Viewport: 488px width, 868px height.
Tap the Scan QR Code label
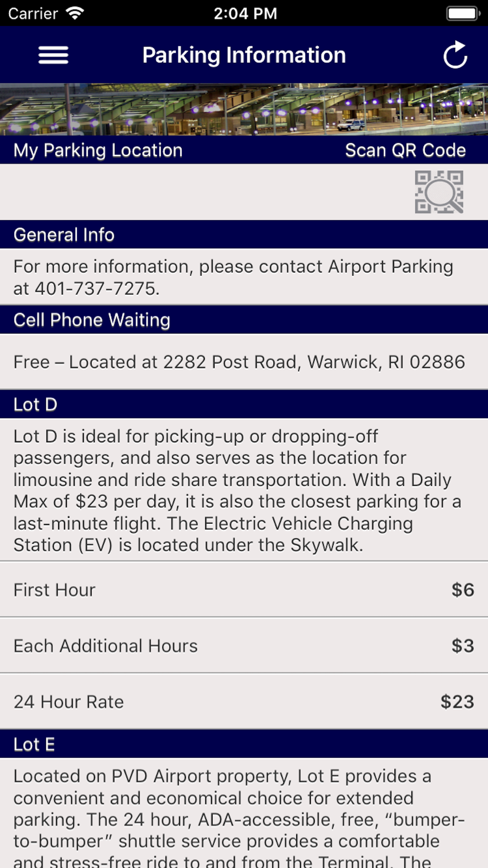(x=405, y=150)
